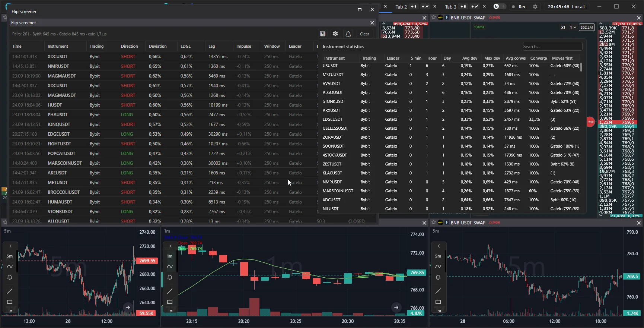Click the $62,2M button in top BNB panel
Viewport: 644px width, 328px height.
click(587, 27)
